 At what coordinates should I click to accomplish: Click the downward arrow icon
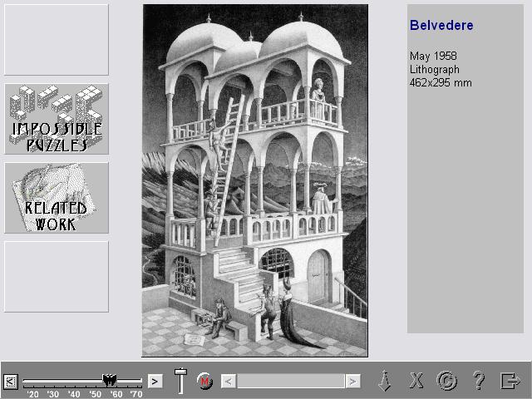385,381
